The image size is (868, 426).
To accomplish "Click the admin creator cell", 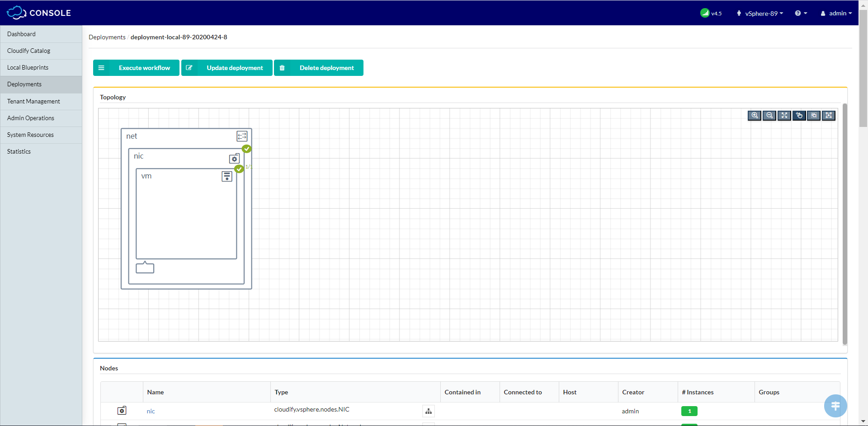I will tap(630, 411).
